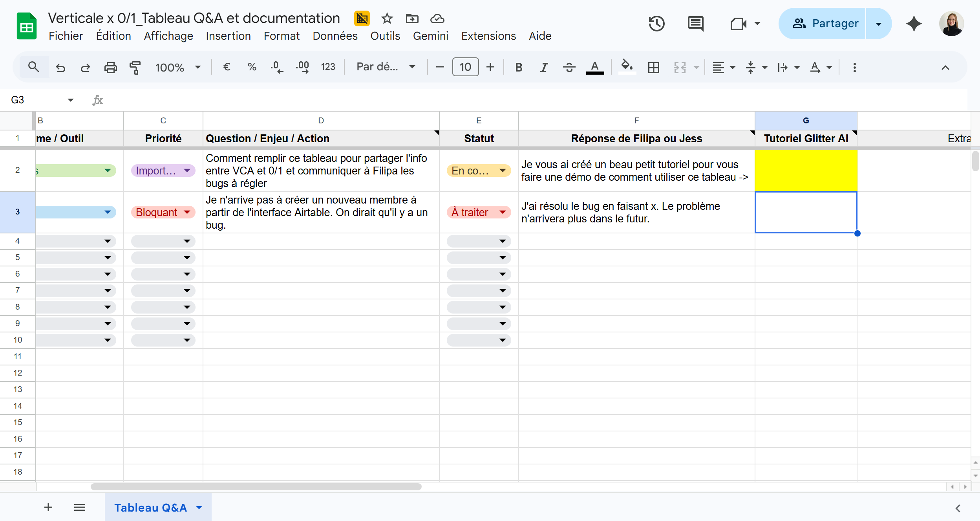Star this spreadsheet document
980x521 pixels.
click(x=387, y=18)
